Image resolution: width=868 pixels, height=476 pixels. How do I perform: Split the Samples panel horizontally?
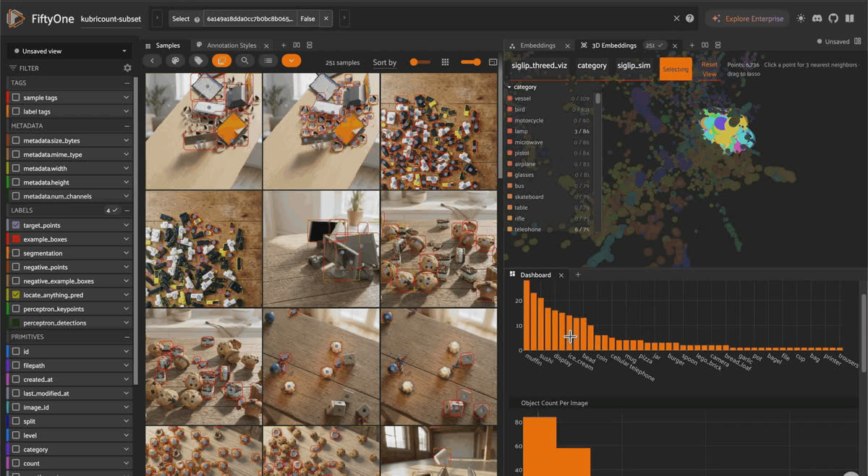pos(297,45)
